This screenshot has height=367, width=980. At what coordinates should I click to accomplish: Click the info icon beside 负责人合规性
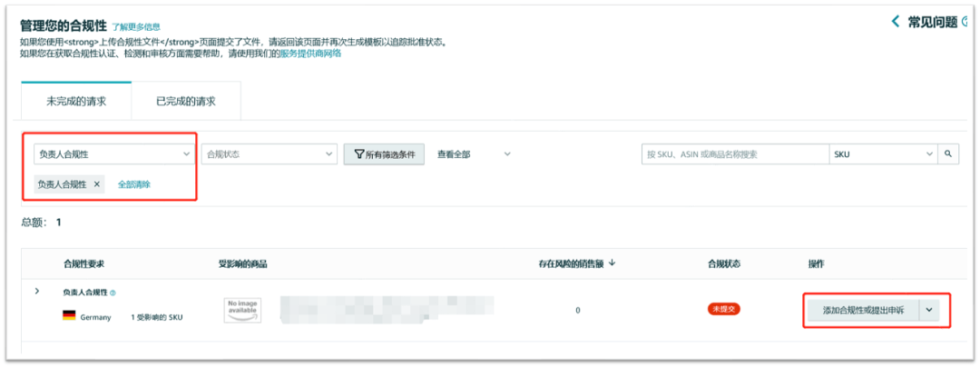pyautogui.click(x=113, y=293)
